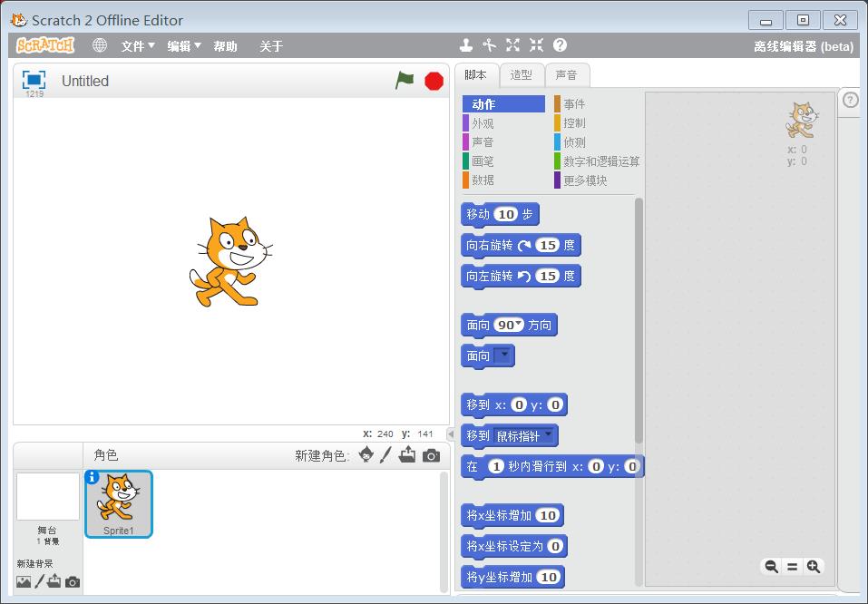Click the block help question icon
Screen dimensions: 868x604
560,45
